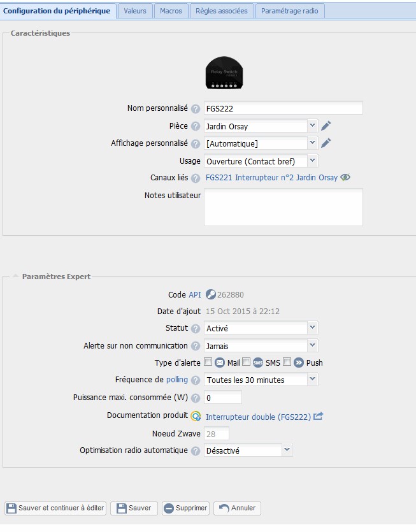Viewport: 416px width, 532px height.
Task: Click the pencil icon beside Affichage personnalisé
Action: [x=326, y=143]
